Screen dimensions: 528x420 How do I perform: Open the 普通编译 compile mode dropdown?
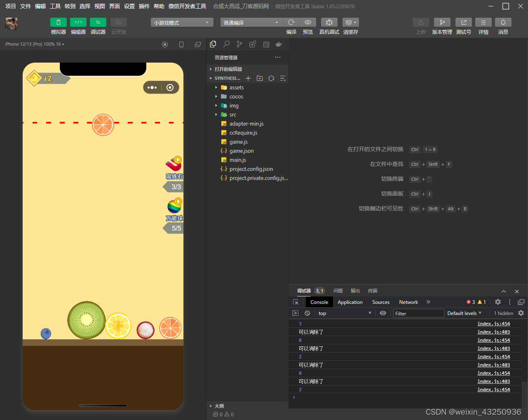pos(251,23)
